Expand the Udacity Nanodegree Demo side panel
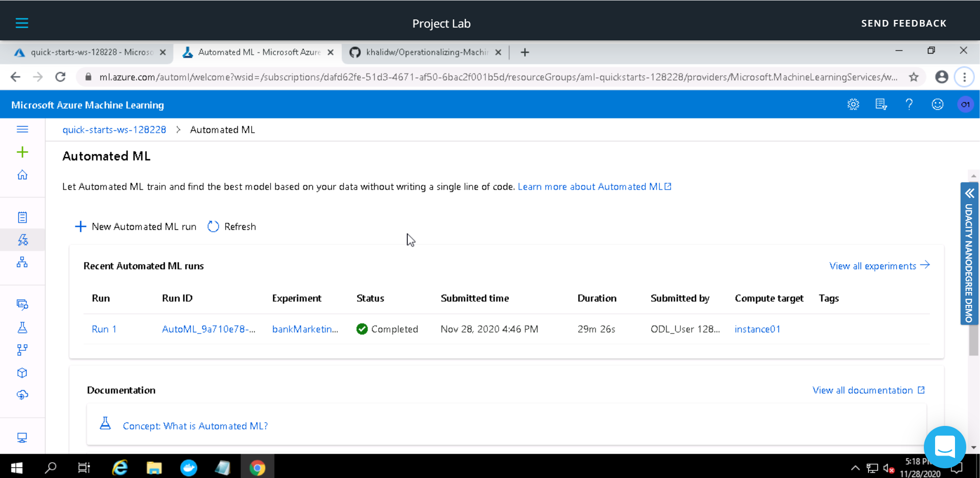The height and width of the screenshot is (478, 980). [969, 253]
